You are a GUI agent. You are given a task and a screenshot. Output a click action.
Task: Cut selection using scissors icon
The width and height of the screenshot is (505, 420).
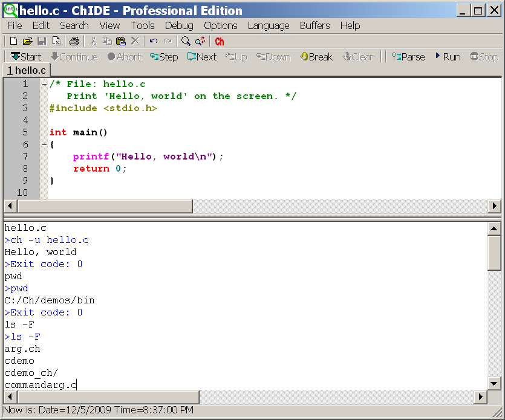click(93, 41)
